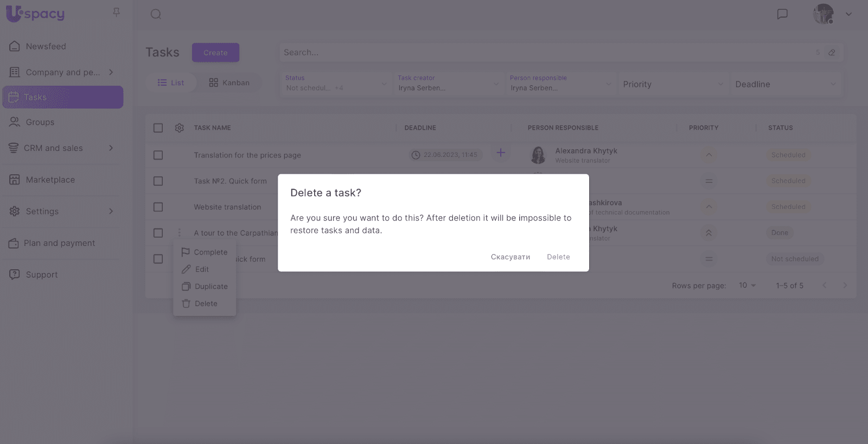
Task: Confirm deletion with the Delete button
Action: pos(558,257)
